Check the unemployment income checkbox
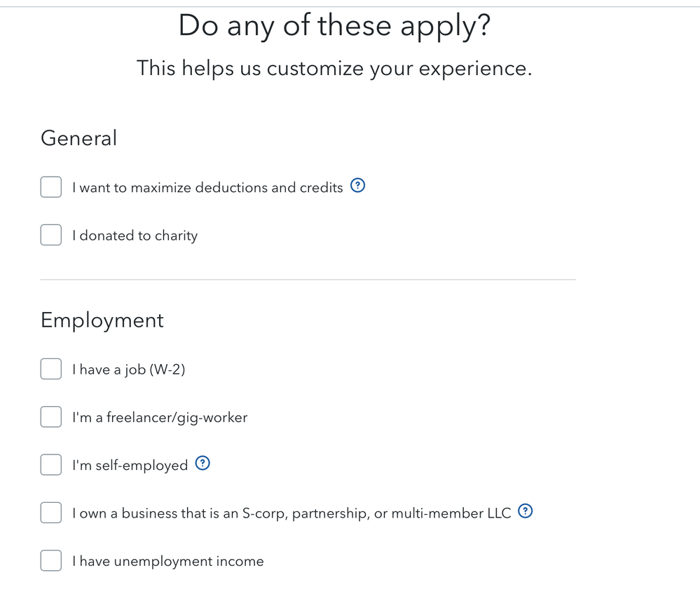Screen dimensions: 700x601 [x=51, y=561]
